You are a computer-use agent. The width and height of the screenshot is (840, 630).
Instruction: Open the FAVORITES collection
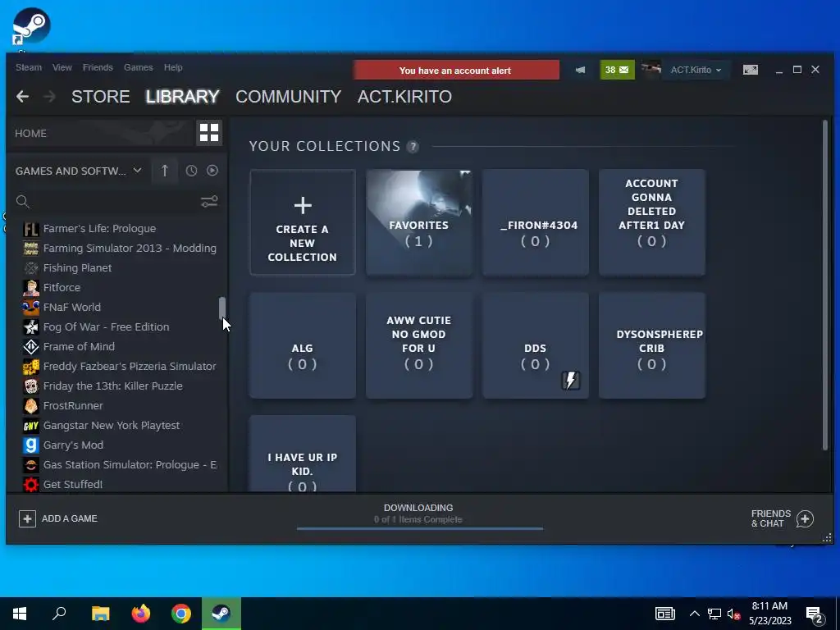coord(419,222)
